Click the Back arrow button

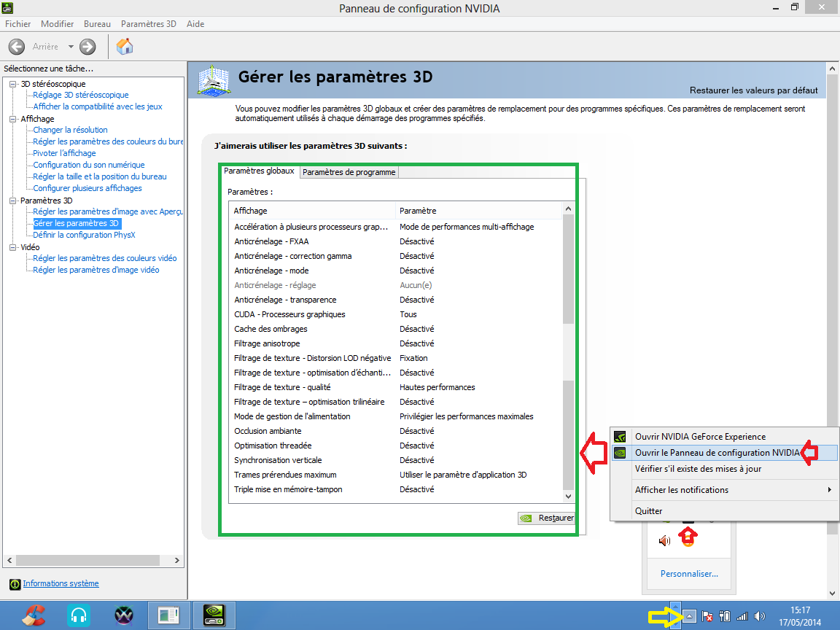[17, 47]
